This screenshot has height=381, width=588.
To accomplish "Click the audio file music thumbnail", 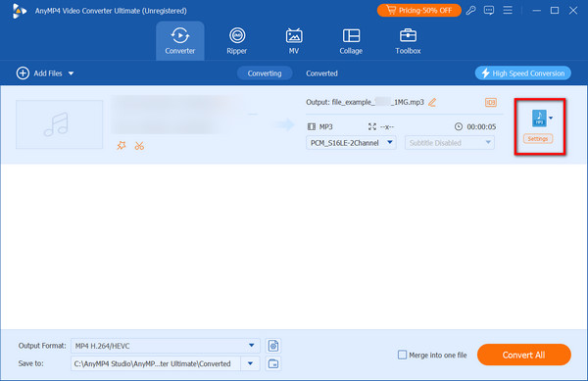I will tap(59, 124).
